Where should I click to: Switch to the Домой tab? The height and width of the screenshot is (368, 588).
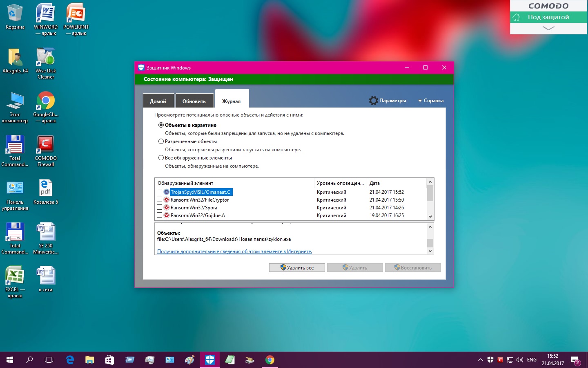click(x=158, y=101)
